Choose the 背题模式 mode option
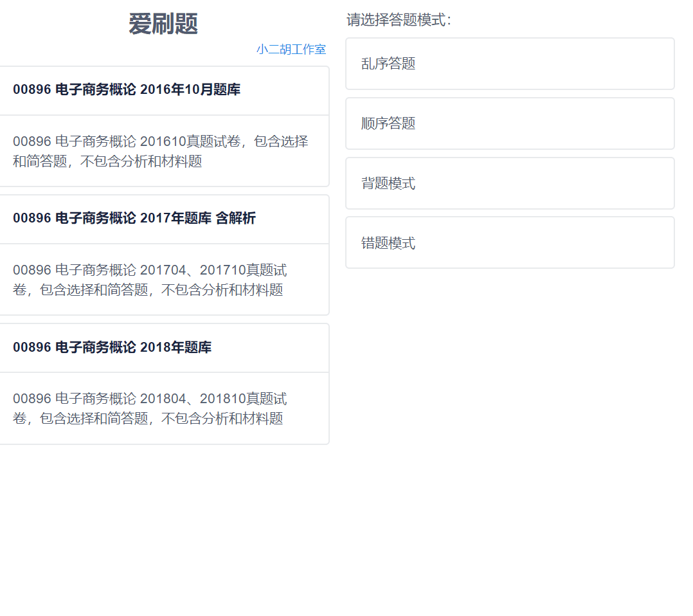Screen dimensions: 693x616 pyautogui.click(x=510, y=183)
